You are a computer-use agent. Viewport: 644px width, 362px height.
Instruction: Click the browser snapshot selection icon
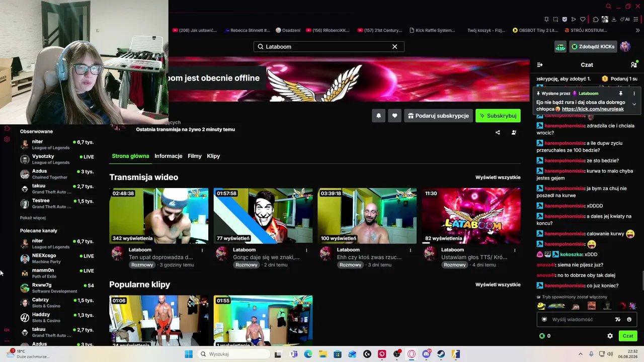[555, 20]
